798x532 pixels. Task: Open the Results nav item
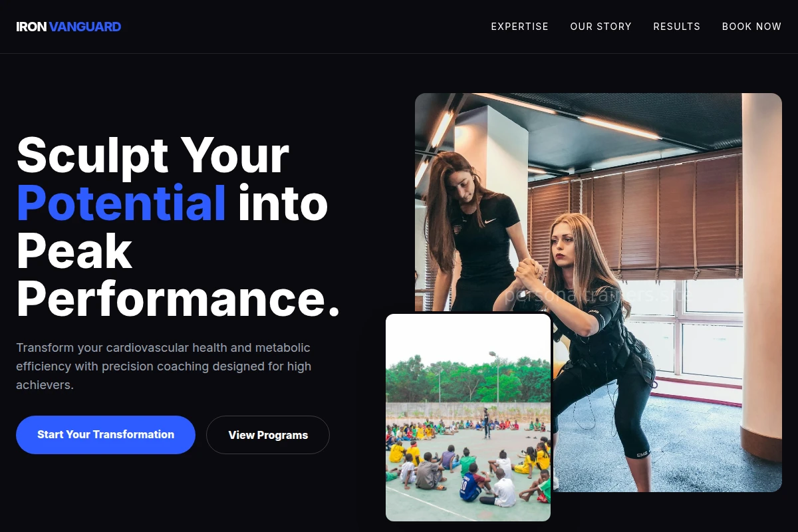pyautogui.click(x=677, y=27)
